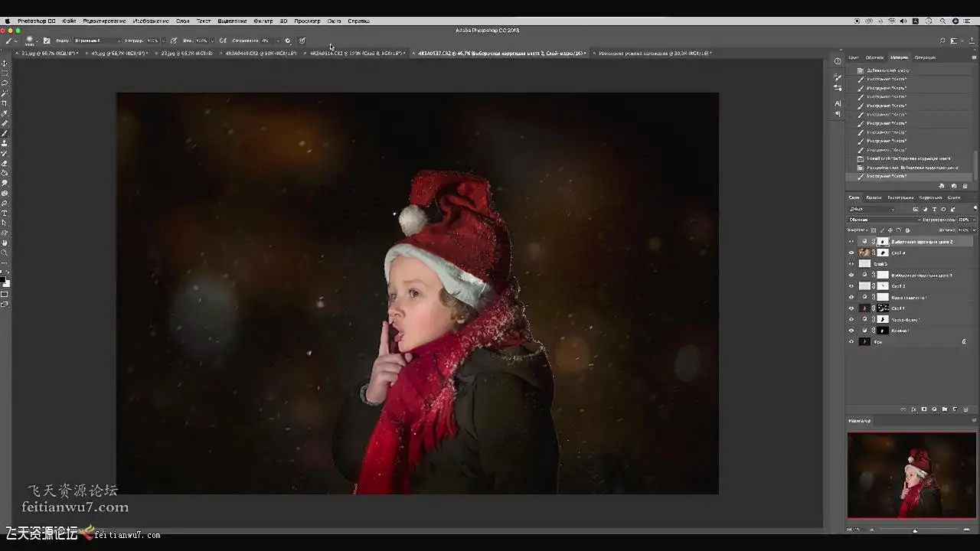Screen dimensions: 980x551
Task: Click the Navigator preview thumbnail
Action: click(911, 475)
